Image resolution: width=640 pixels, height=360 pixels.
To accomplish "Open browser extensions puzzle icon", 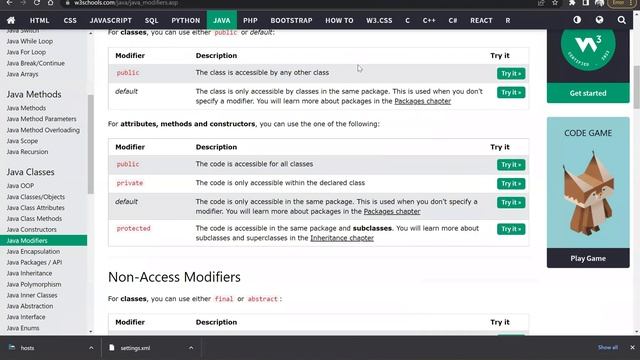I will (572, 3).
